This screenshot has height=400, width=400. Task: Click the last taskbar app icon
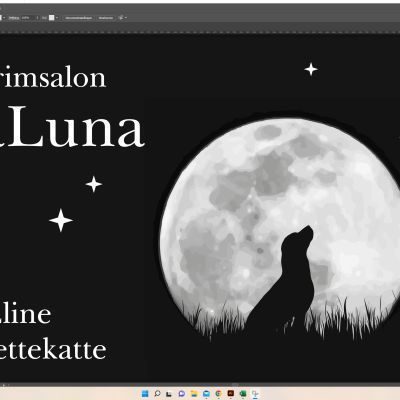(255, 394)
